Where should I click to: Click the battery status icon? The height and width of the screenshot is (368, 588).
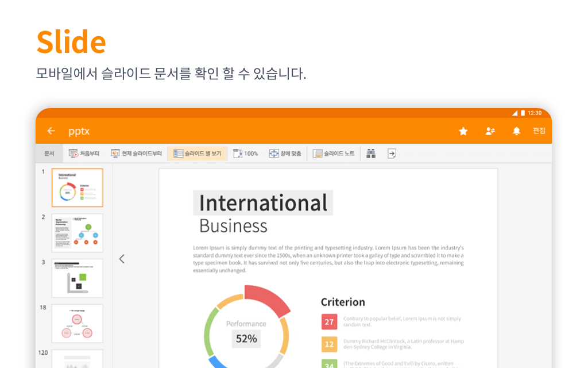coord(523,113)
